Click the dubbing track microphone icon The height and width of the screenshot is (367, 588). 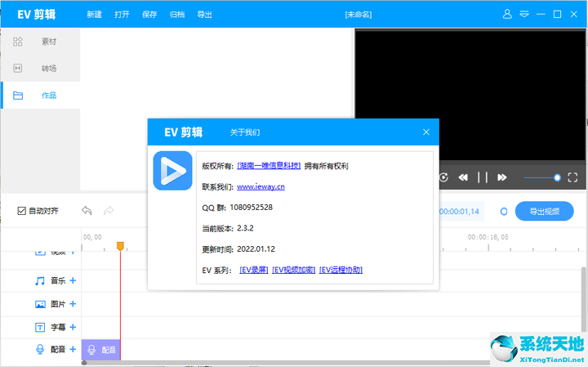point(40,349)
